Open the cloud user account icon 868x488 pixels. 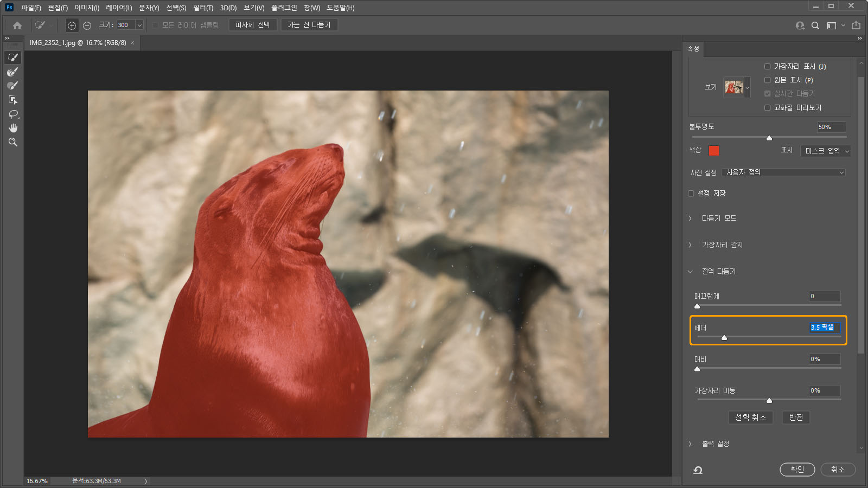(x=800, y=25)
